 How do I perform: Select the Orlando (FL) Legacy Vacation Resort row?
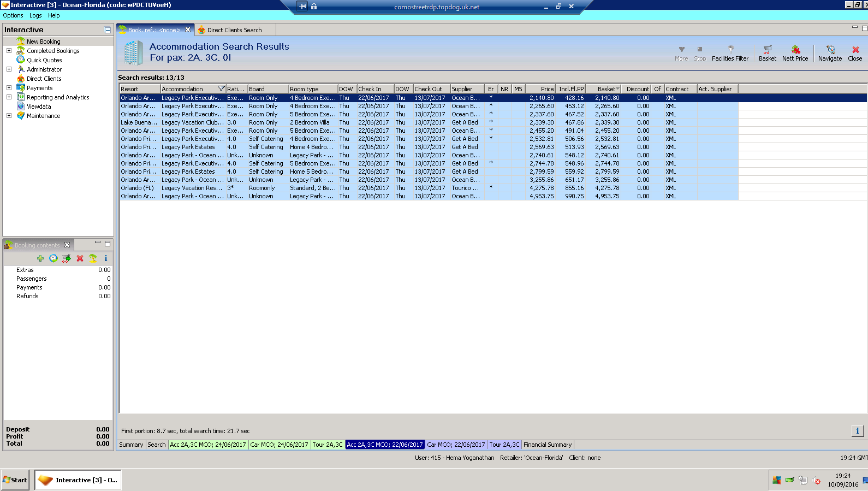[x=429, y=188]
